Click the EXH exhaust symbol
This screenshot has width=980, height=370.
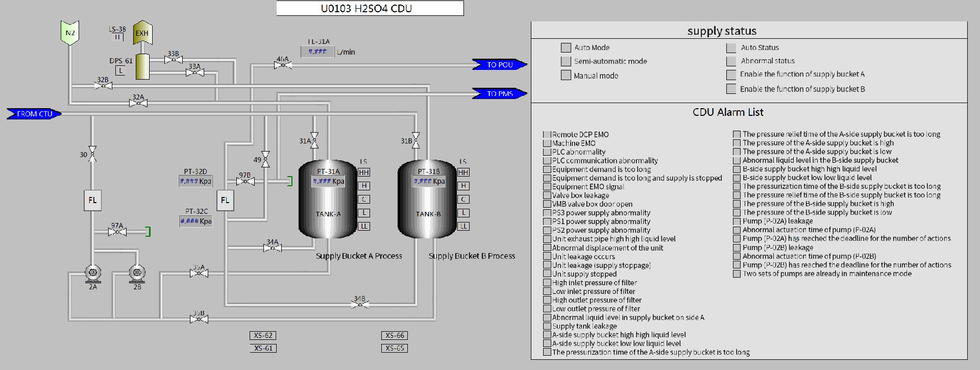coord(142,33)
